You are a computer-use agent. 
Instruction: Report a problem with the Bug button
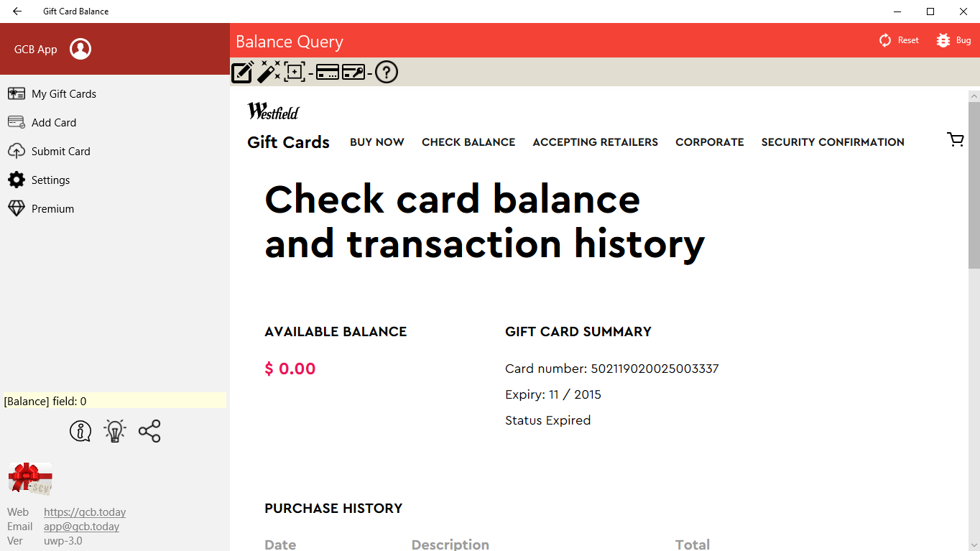point(954,40)
